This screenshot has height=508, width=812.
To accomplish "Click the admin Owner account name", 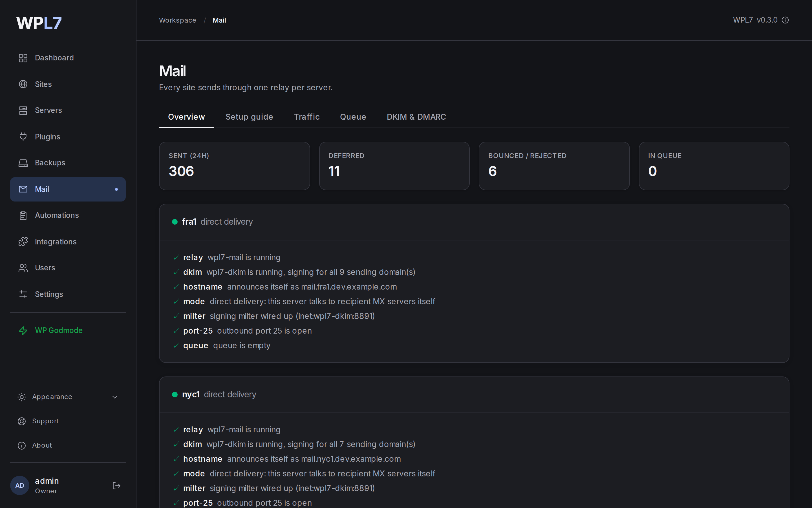I will [x=47, y=485].
